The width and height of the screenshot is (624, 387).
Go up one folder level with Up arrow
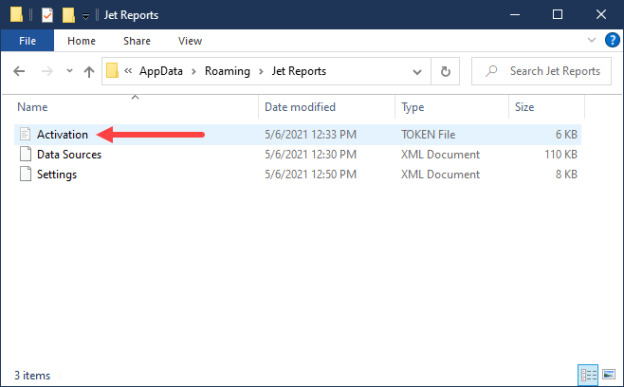tap(89, 72)
